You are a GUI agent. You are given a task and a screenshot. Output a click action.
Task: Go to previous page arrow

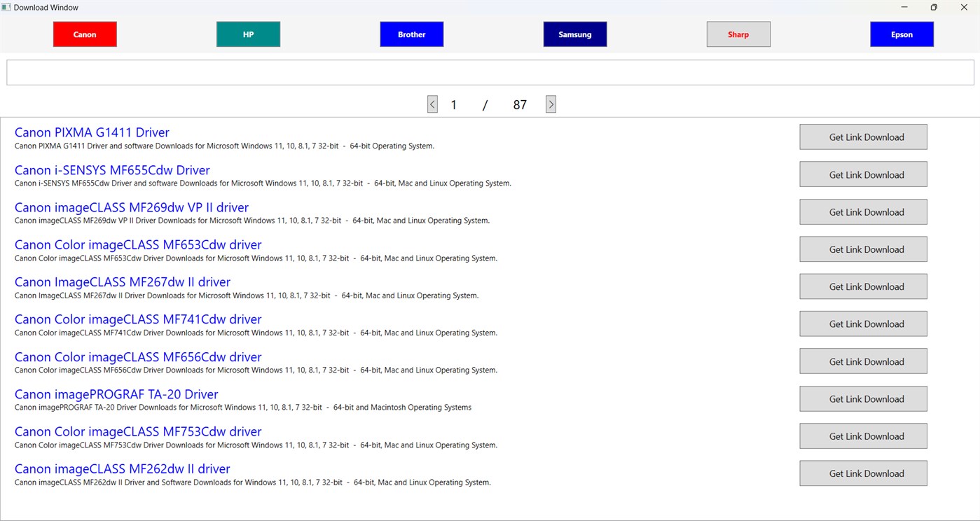pos(432,104)
